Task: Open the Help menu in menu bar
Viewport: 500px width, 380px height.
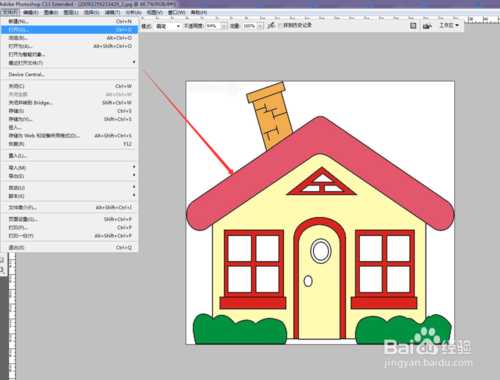Action: [199, 12]
